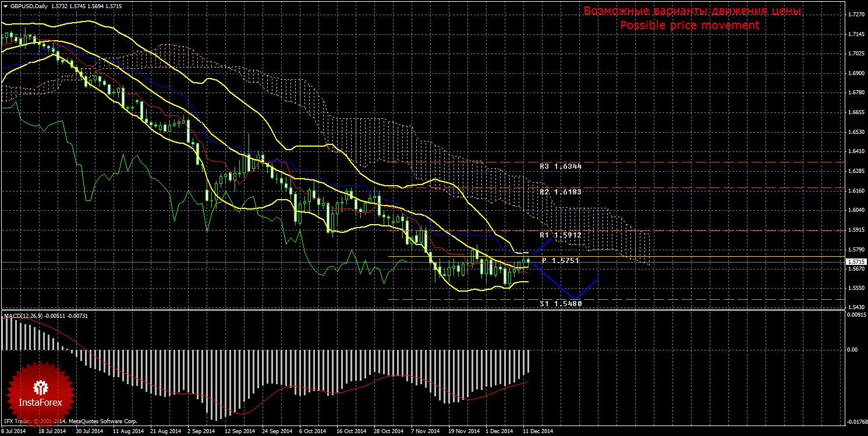Click the R3 1.6344 resistance label
The image size is (868, 436).
[560, 166]
